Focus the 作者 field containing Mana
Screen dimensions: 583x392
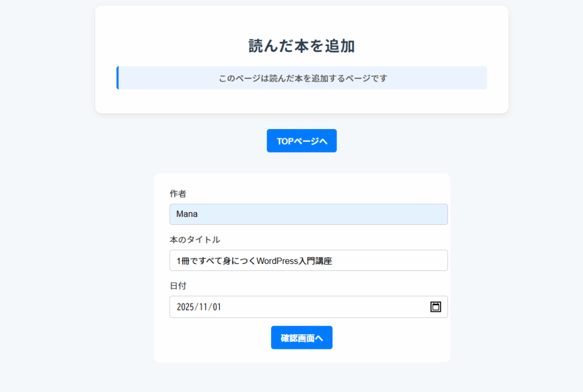coord(308,214)
